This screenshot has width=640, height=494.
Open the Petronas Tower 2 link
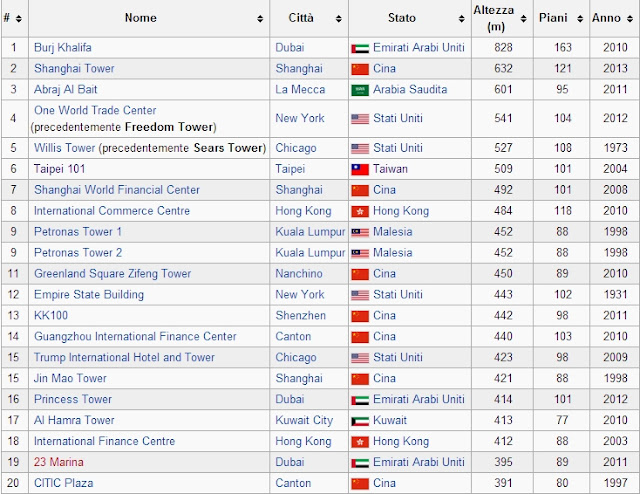[78, 253]
